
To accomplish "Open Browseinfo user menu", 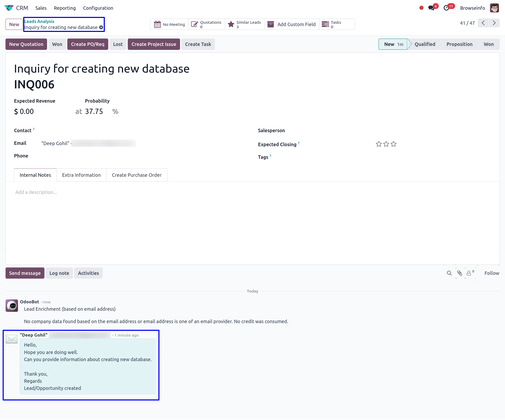I will click(473, 8).
